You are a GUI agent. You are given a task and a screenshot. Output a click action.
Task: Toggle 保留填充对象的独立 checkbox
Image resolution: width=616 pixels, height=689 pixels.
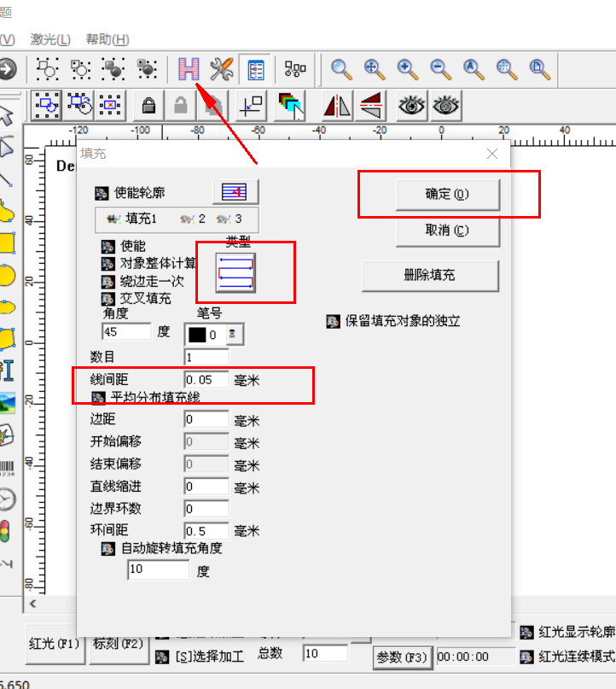coord(333,321)
